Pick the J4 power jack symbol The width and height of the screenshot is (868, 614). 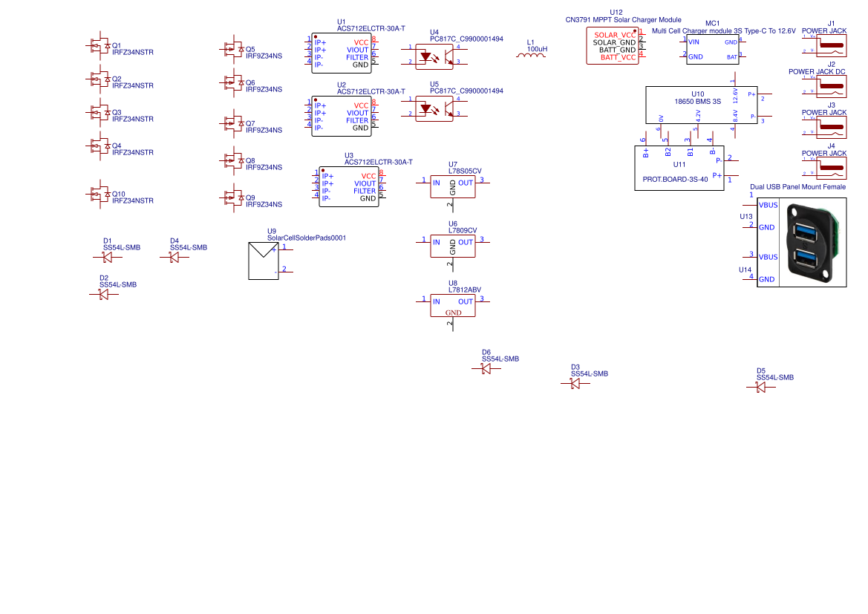(x=825, y=169)
